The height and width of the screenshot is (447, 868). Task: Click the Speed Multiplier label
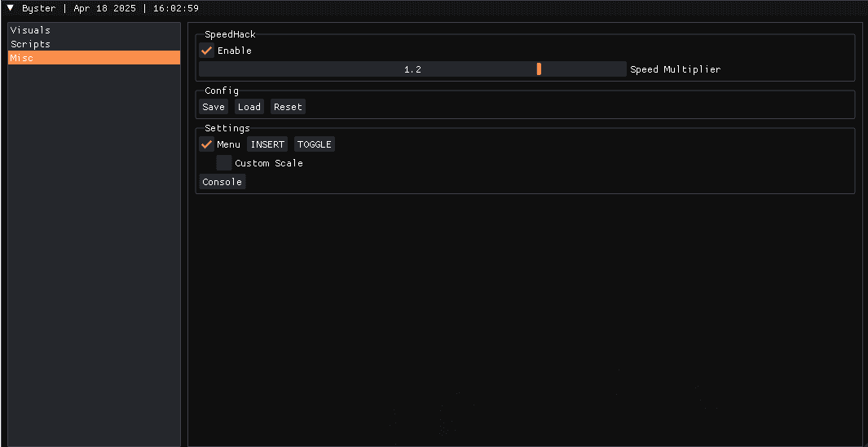[675, 69]
